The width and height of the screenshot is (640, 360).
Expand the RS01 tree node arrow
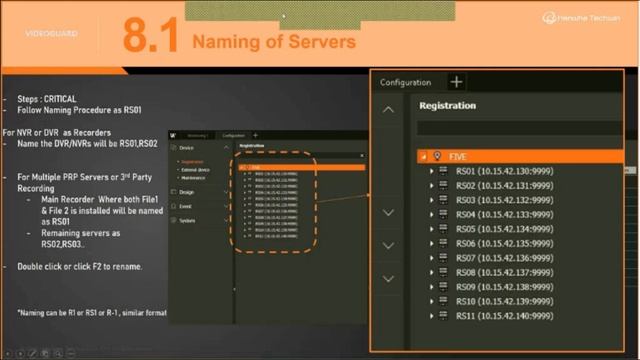tap(431, 171)
